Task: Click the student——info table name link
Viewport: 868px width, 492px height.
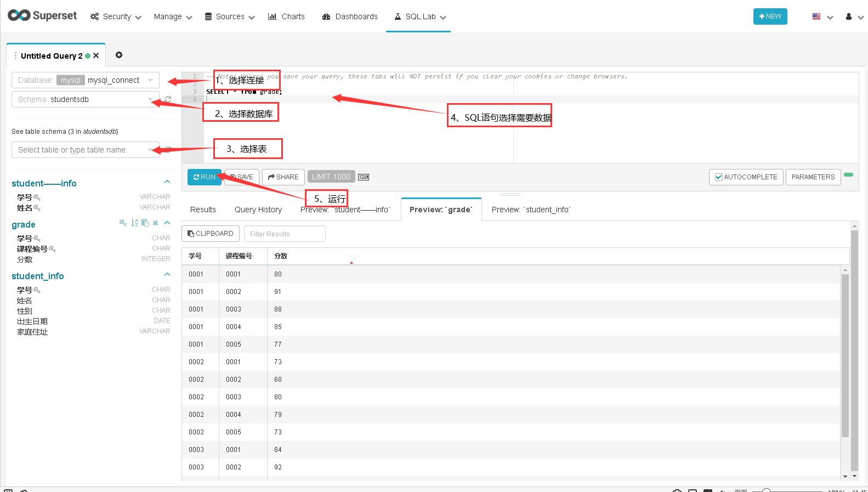Action: [44, 183]
